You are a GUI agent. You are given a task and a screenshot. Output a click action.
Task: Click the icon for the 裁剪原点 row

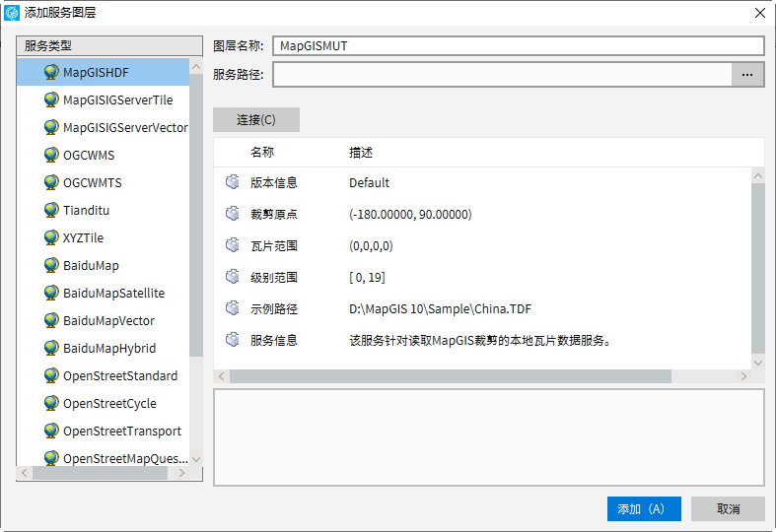(233, 214)
